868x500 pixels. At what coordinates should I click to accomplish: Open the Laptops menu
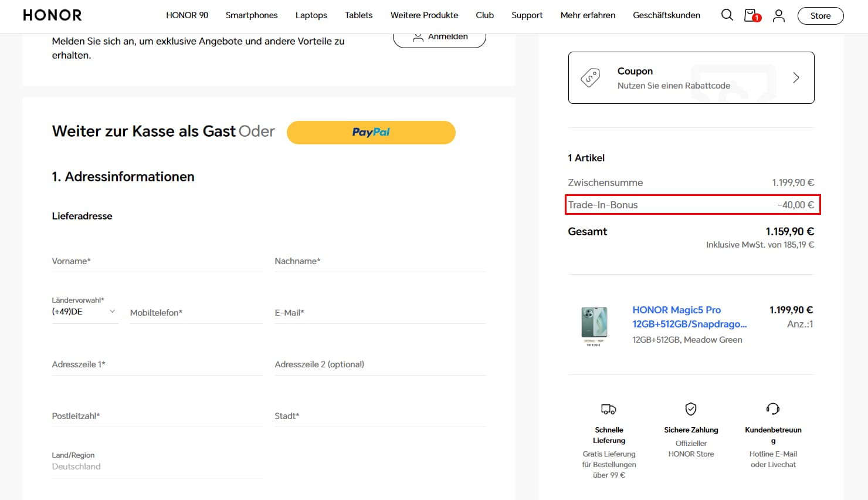pos(311,15)
